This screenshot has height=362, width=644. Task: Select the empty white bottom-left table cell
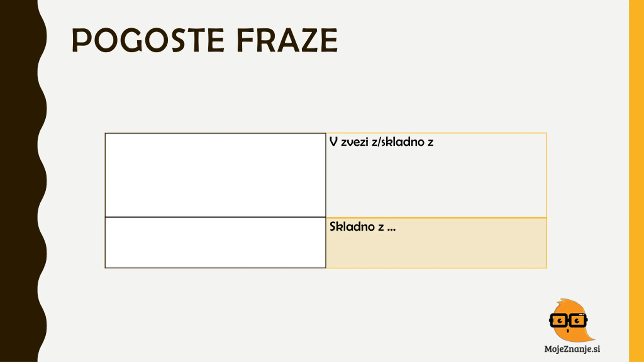coord(215,243)
